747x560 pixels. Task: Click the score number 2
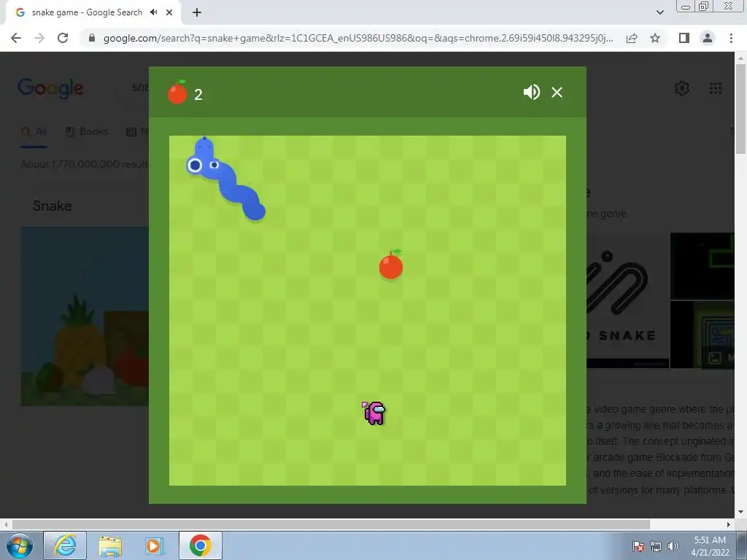tap(198, 95)
